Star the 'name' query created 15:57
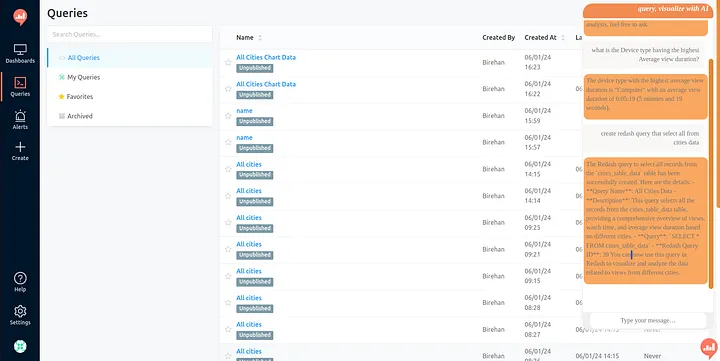Screen dimensions: 720x361 click(x=228, y=142)
